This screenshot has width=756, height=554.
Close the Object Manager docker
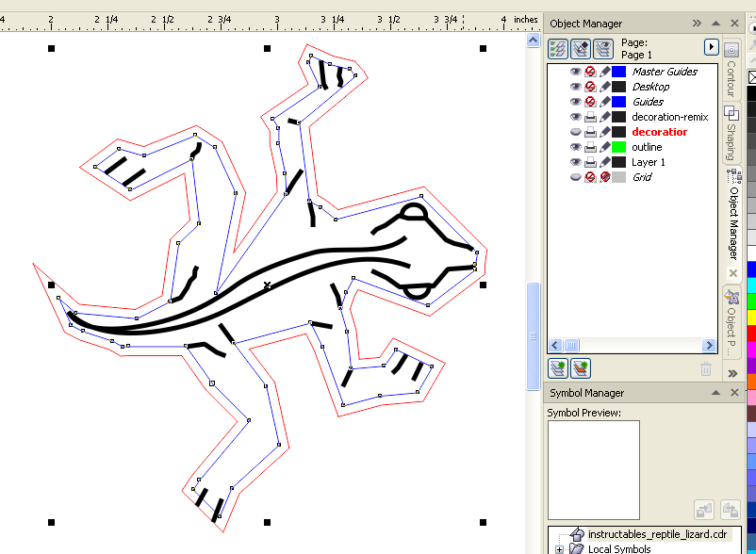click(x=734, y=24)
